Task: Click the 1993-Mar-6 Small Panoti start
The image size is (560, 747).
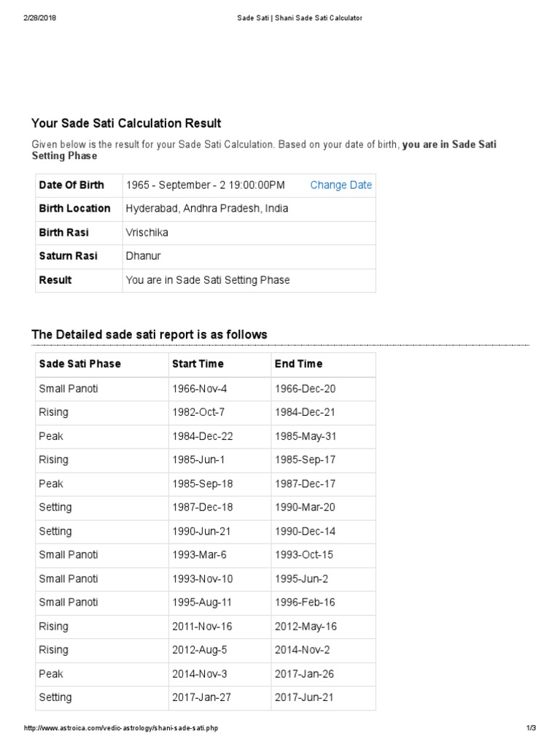Action: pos(200,554)
